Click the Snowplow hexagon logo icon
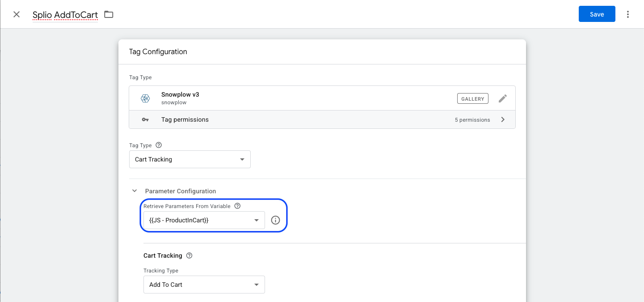This screenshot has height=302, width=644. pyautogui.click(x=145, y=98)
